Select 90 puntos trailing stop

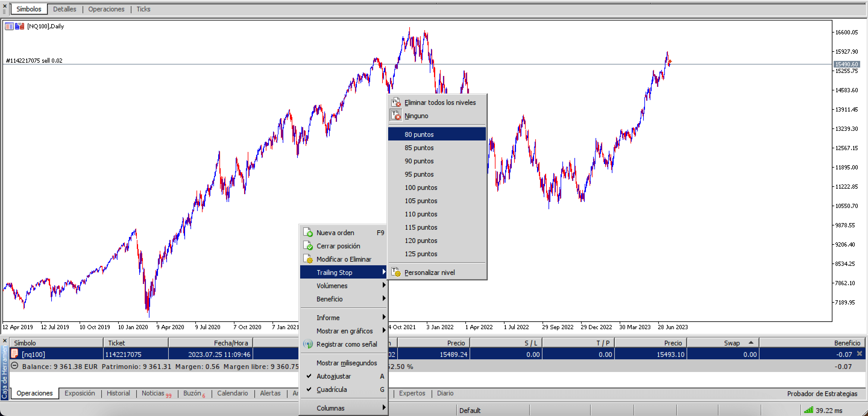click(437, 161)
